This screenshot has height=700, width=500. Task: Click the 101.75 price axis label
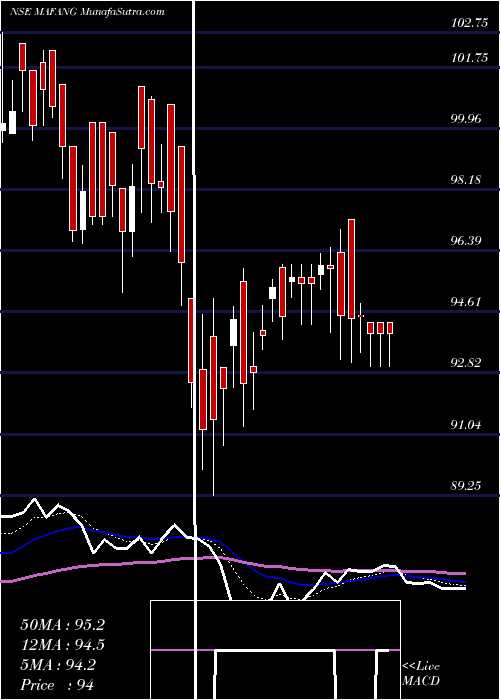click(x=470, y=58)
